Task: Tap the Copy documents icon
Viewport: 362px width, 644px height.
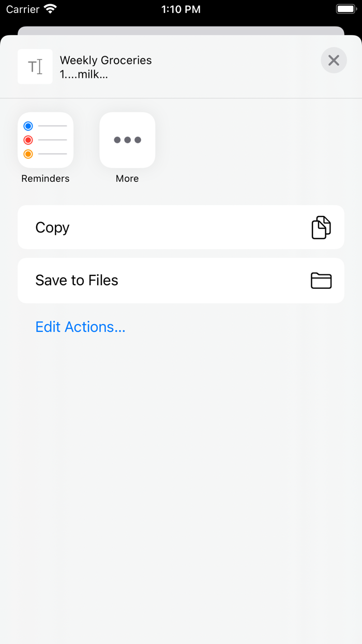Action: click(321, 227)
